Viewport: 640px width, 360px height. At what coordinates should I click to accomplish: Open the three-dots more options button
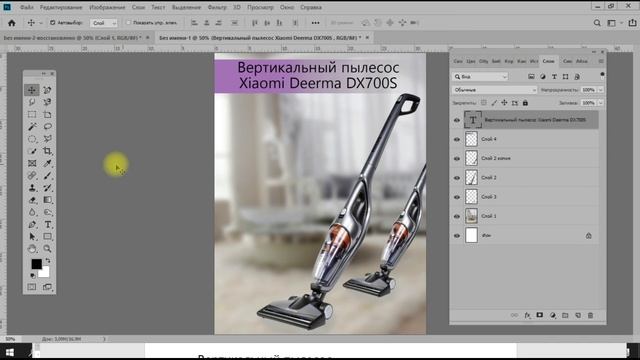pyautogui.click(x=316, y=23)
